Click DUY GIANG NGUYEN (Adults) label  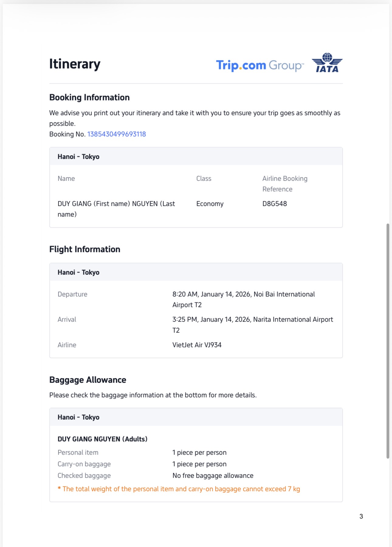click(x=102, y=439)
